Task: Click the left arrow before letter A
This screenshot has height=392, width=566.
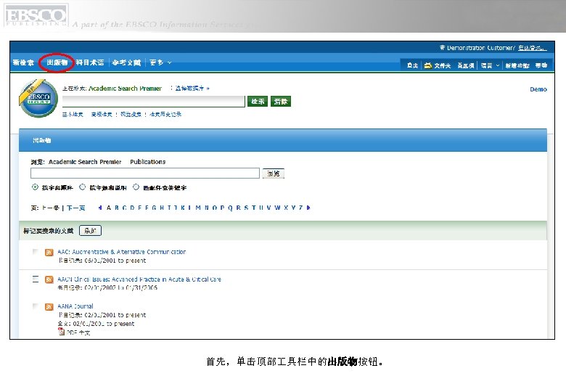Action: click(x=100, y=208)
